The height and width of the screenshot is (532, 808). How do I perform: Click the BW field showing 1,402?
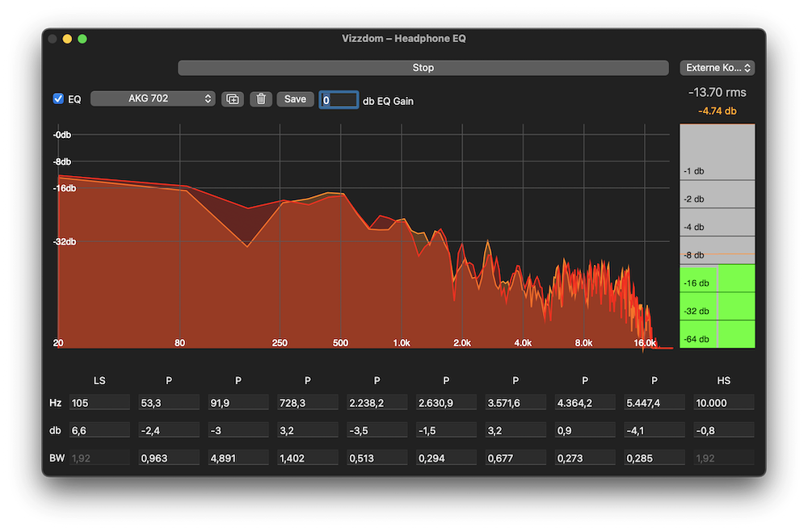click(x=308, y=458)
